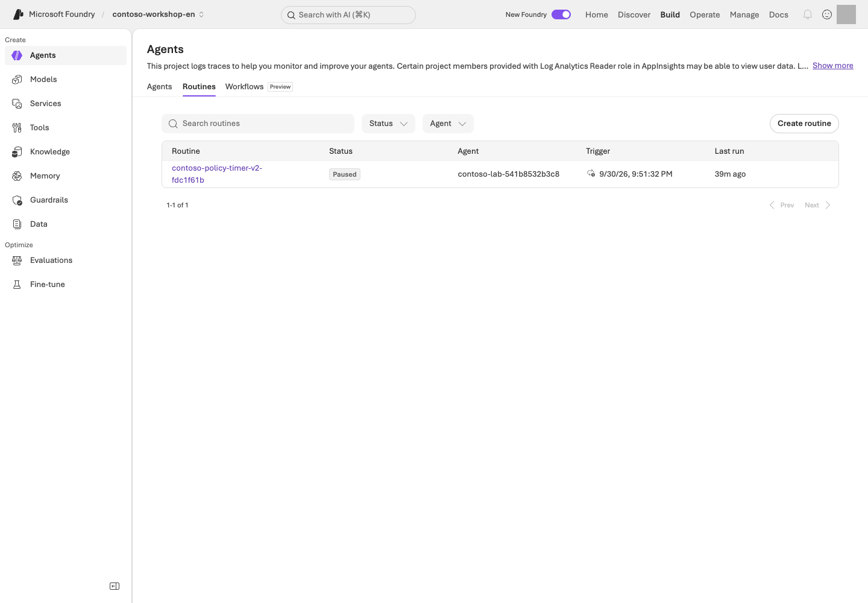Go to previous page of routines
The width and height of the screenshot is (868, 603).
click(781, 205)
